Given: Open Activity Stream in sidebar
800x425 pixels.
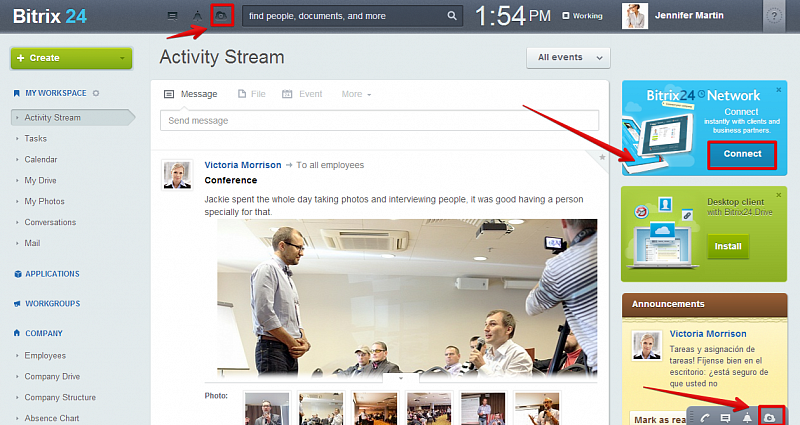Looking at the screenshot, I should (72, 117).
